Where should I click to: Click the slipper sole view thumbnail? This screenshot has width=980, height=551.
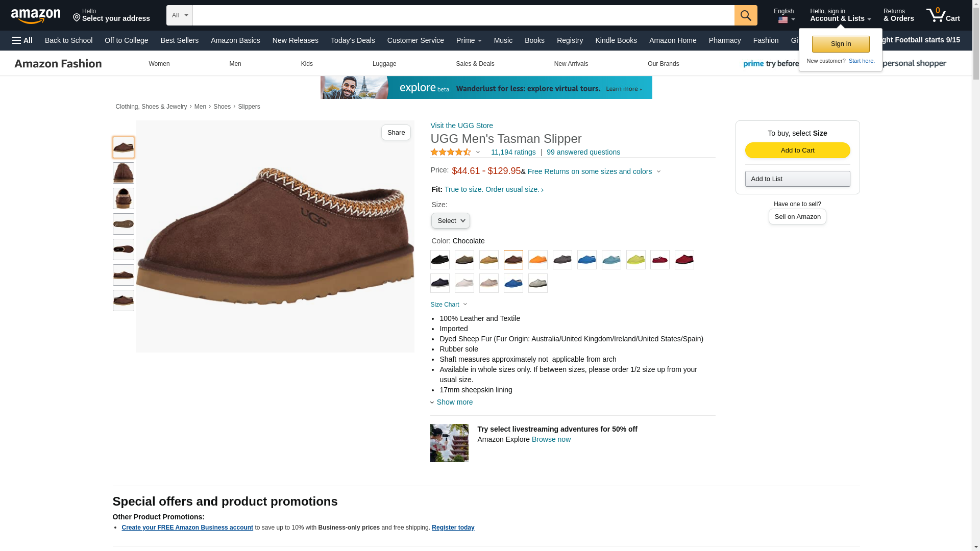click(x=124, y=224)
